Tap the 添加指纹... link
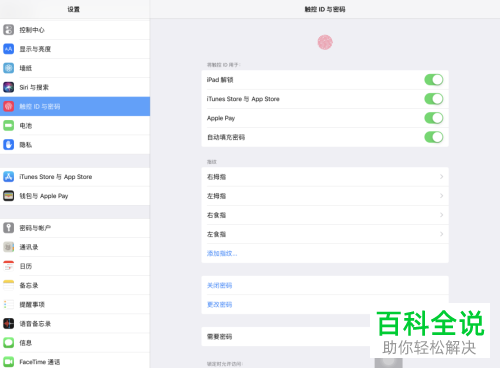500x368 pixels. 222,253
